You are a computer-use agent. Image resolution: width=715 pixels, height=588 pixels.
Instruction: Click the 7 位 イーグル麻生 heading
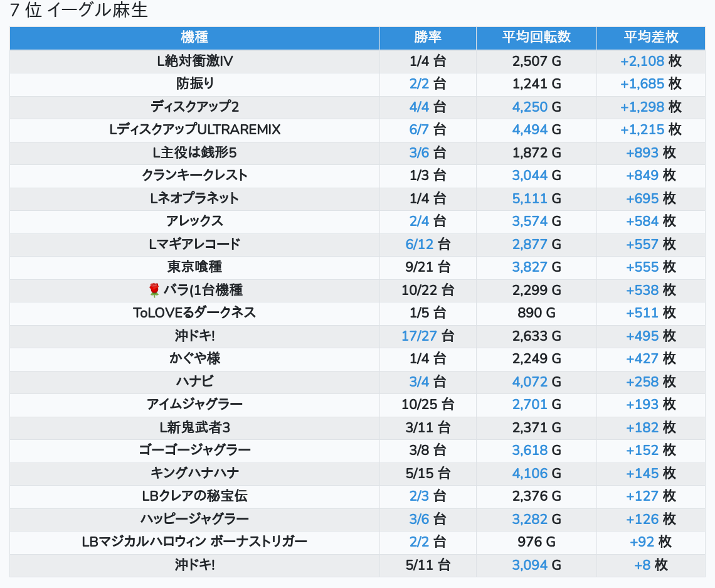[79, 11]
